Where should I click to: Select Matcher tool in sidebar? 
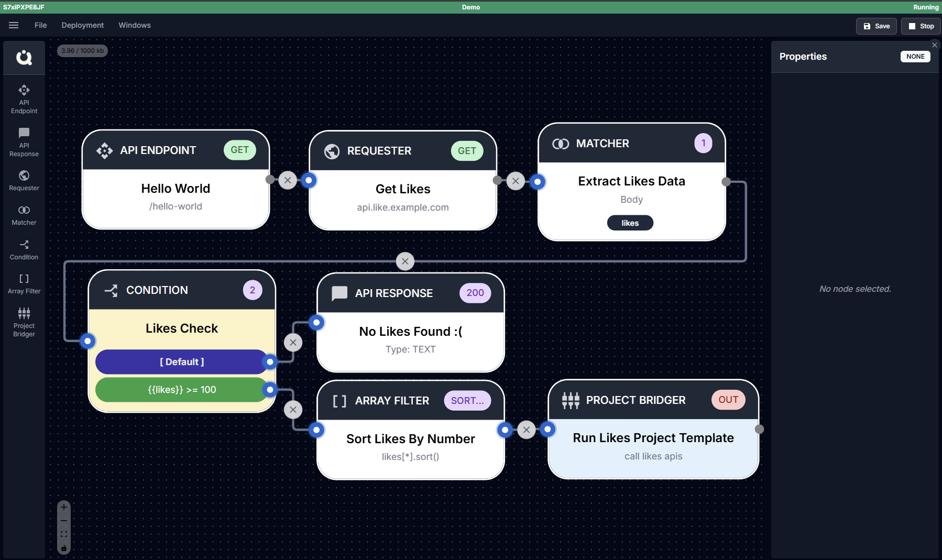click(24, 215)
